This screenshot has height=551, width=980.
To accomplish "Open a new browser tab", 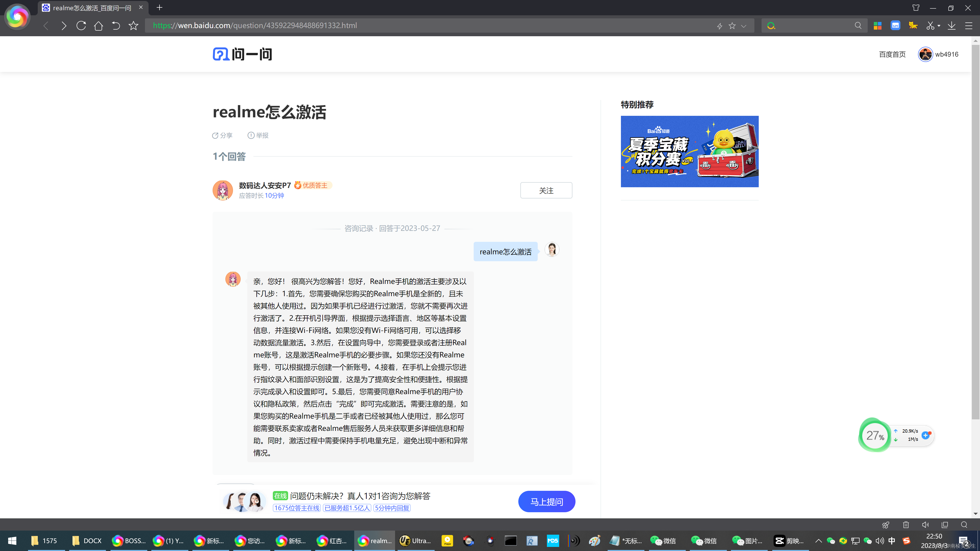I will pos(160,8).
